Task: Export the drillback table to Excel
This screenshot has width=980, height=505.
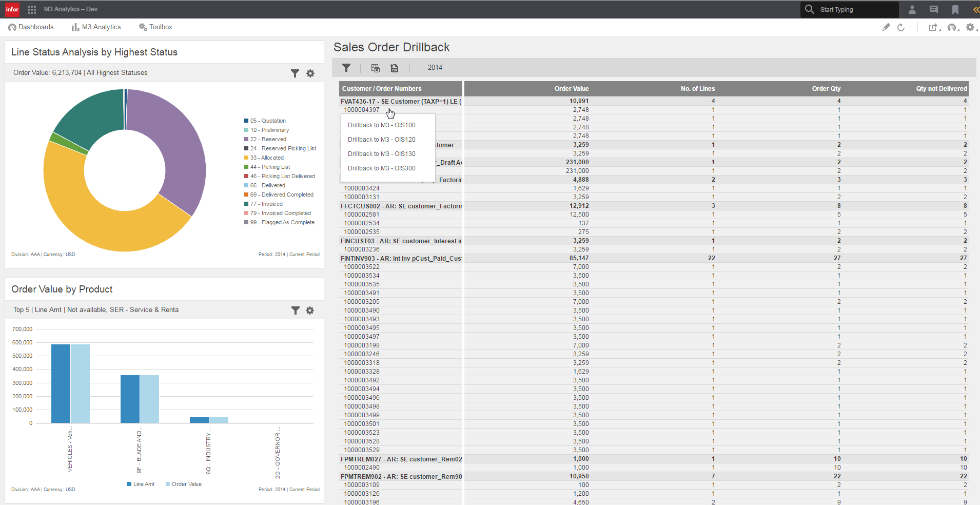Action: (375, 68)
